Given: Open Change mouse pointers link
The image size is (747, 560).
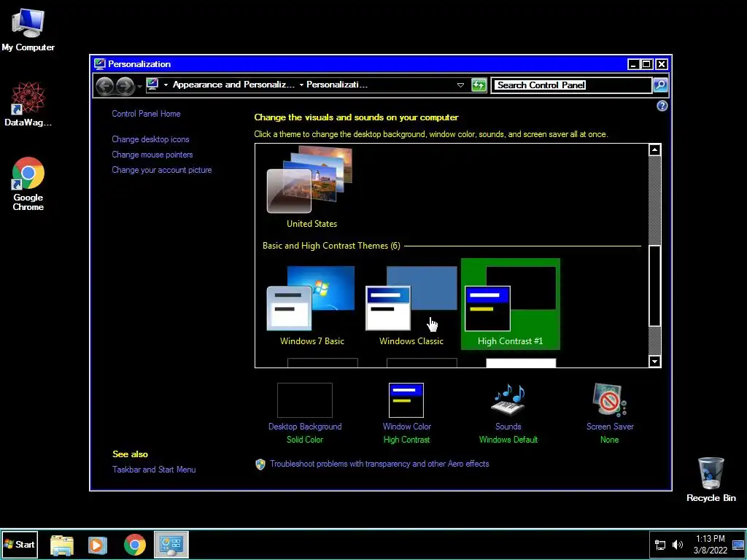Looking at the screenshot, I should [152, 155].
